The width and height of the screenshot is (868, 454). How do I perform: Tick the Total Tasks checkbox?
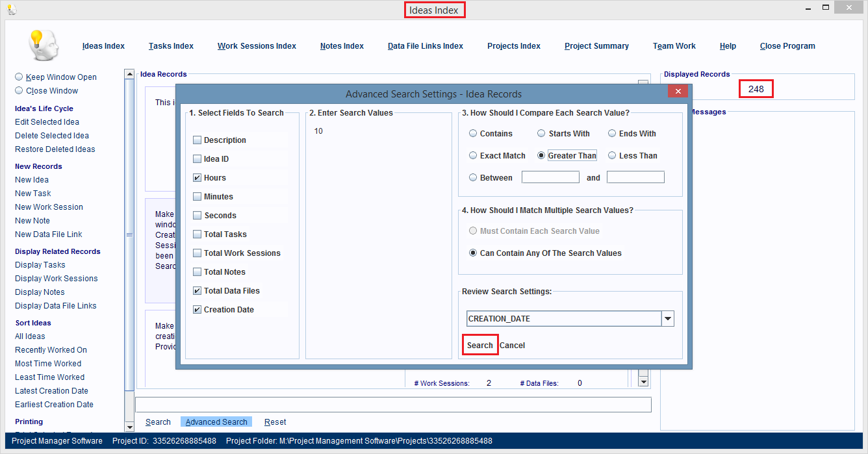coord(197,234)
